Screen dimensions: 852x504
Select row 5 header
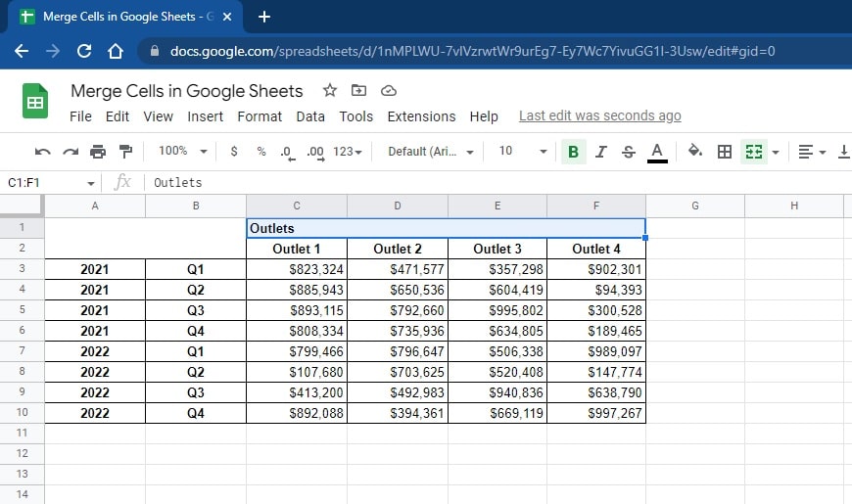click(x=22, y=309)
